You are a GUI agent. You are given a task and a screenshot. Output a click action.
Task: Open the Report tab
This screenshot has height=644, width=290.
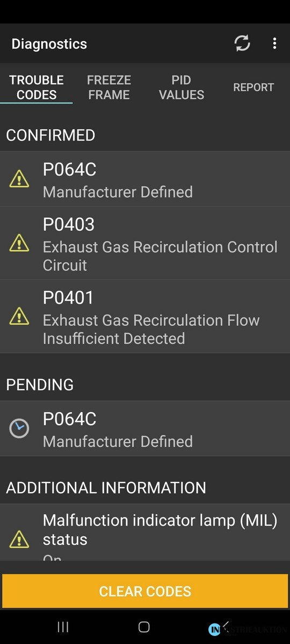tap(253, 87)
